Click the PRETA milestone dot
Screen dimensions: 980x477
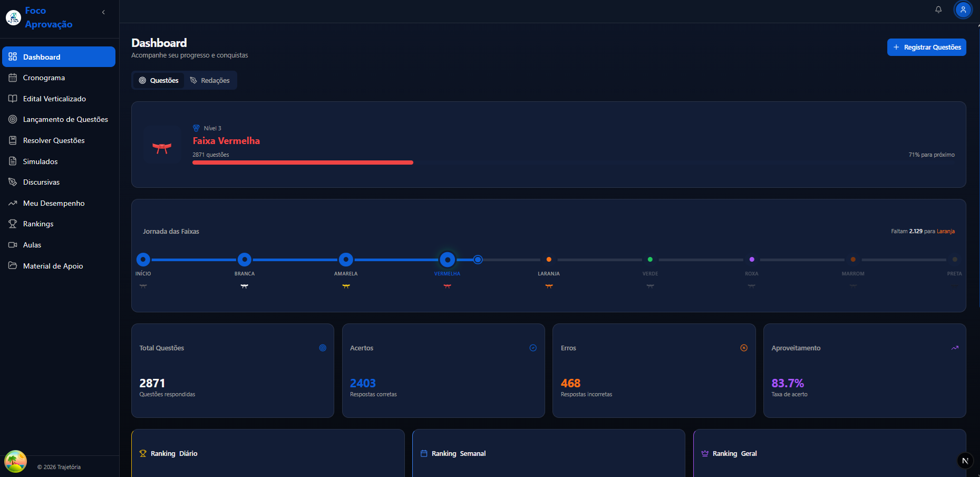955,260
